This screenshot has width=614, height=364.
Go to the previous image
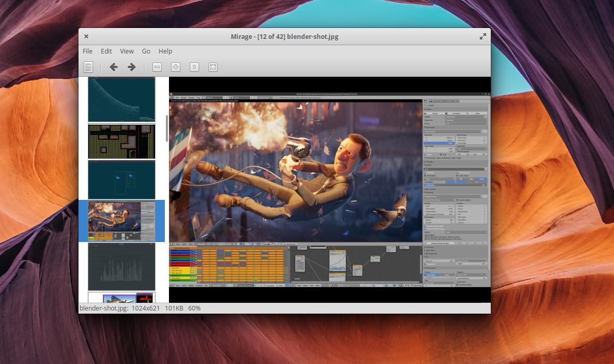(x=113, y=67)
